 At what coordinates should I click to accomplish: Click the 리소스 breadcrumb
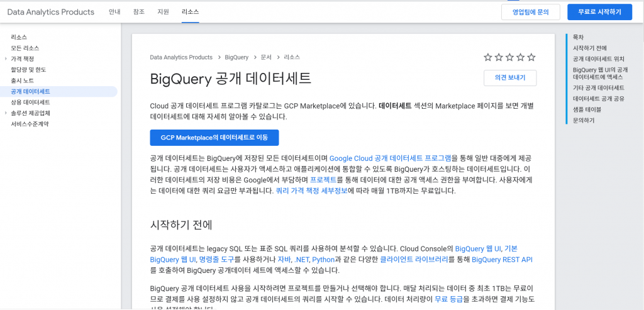292,57
